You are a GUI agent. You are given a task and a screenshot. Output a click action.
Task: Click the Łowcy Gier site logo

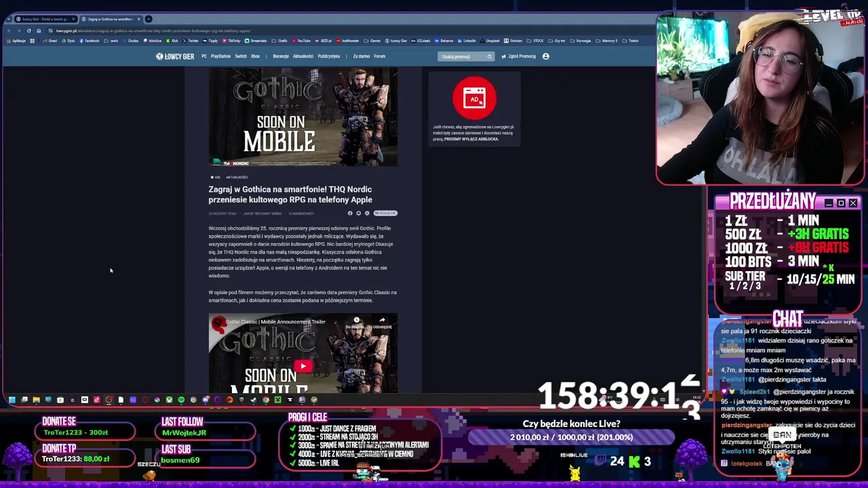tap(175, 56)
